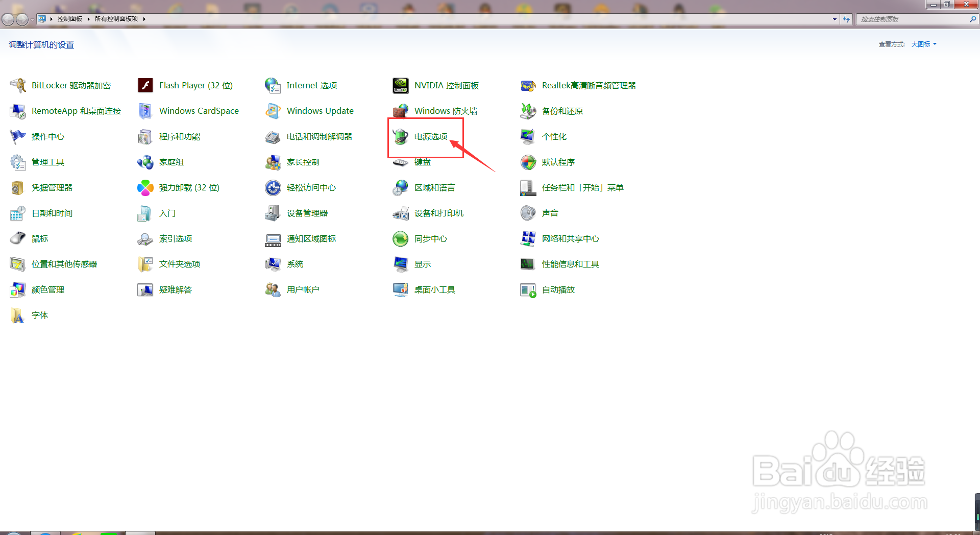Screen dimensions: 980x535
Task: Open 同步中心 icon
Action: pos(401,238)
